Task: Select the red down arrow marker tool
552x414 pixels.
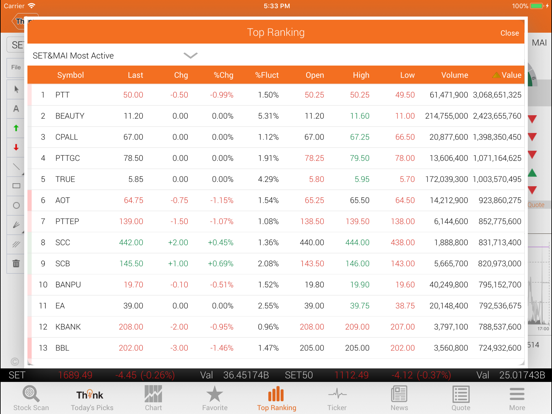Action: 16,147
